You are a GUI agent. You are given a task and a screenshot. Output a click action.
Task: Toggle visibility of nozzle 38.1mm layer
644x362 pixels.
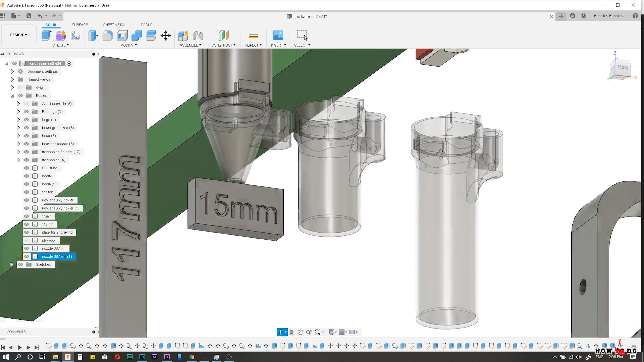pos(26,248)
